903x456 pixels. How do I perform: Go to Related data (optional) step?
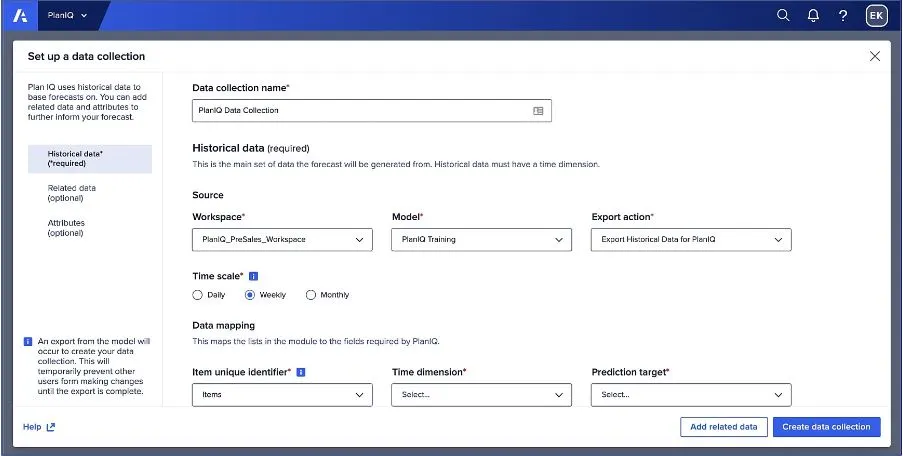click(x=72, y=193)
